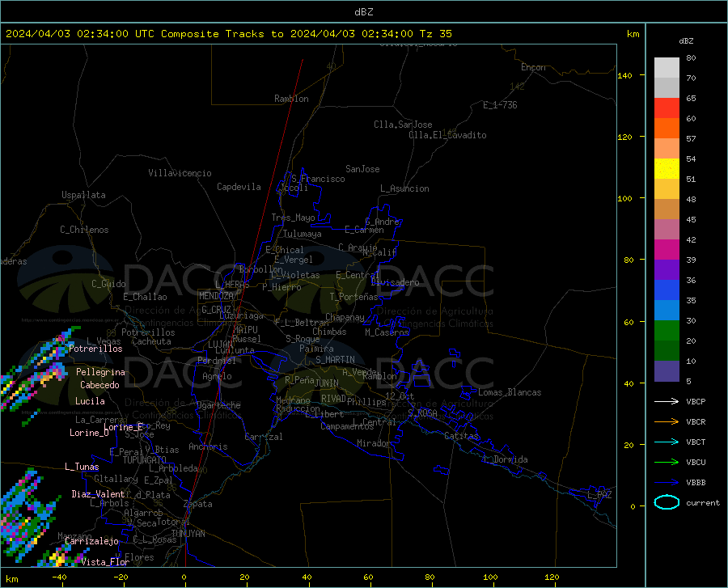Click the composite tracks timestamp header
The image size is (728, 588).
(x=228, y=33)
